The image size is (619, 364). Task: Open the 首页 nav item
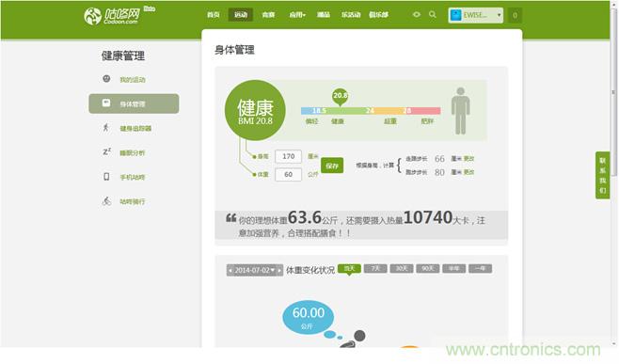[x=214, y=15]
